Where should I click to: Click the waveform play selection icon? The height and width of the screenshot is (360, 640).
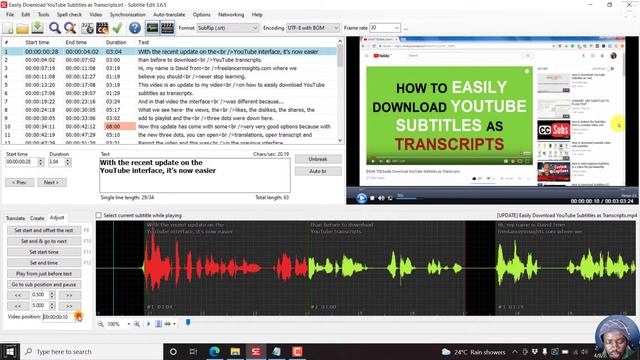pyautogui.click(x=148, y=324)
